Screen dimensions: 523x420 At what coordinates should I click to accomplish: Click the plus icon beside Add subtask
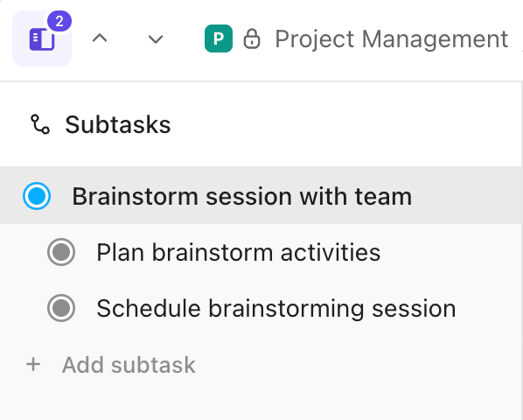(x=33, y=364)
